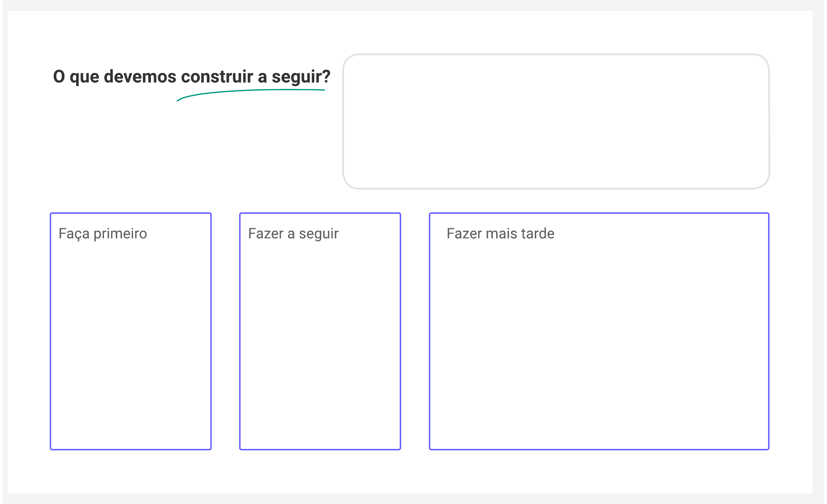Click empty space inside Fazer mais tarde box

pyautogui.click(x=599, y=344)
